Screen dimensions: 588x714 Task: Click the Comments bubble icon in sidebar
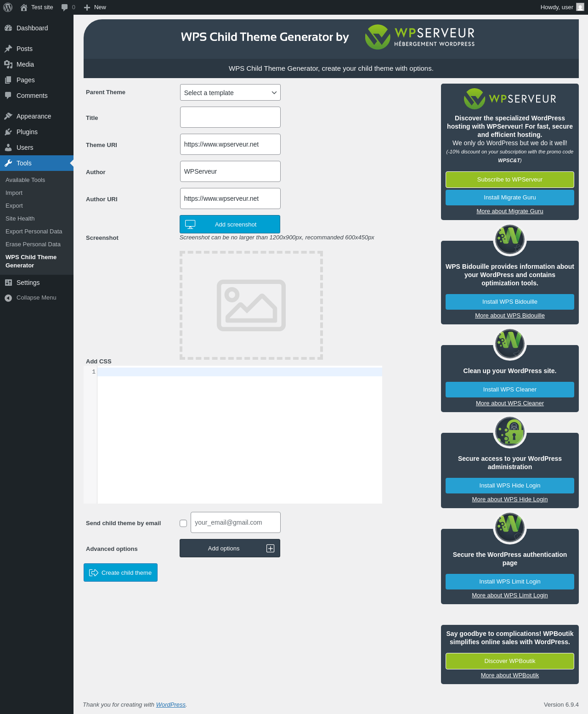(x=8, y=96)
